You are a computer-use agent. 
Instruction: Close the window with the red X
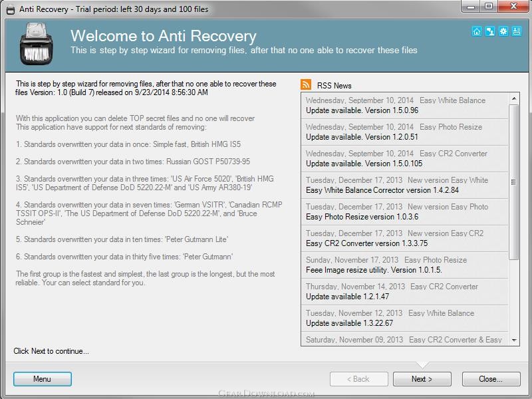(513, 6)
